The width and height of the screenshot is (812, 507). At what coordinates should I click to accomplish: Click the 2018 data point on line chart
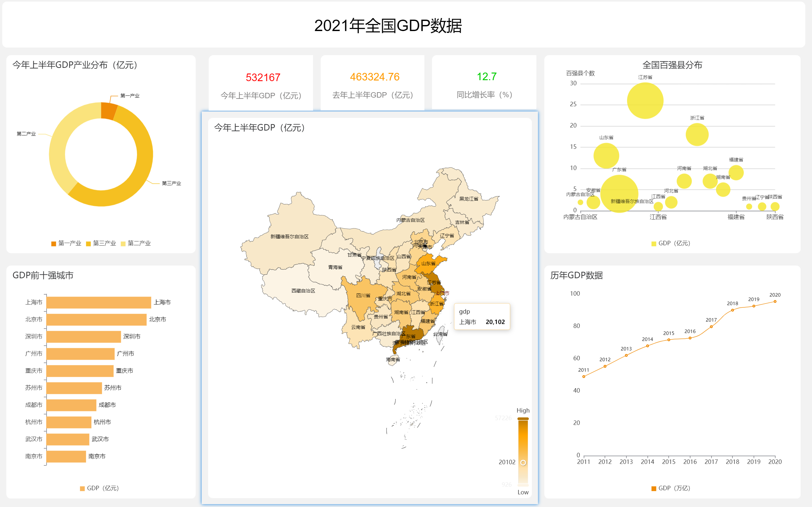[x=732, y=310]
